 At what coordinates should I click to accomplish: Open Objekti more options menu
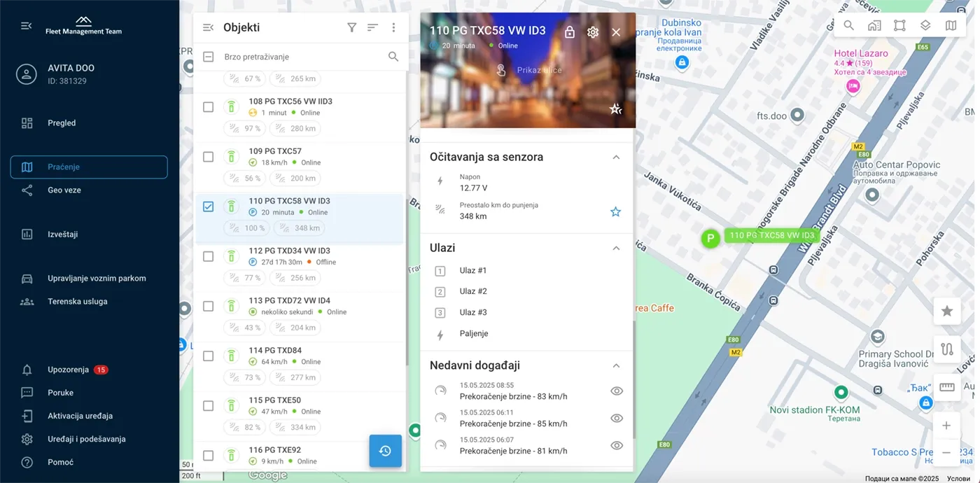[393, 27]
